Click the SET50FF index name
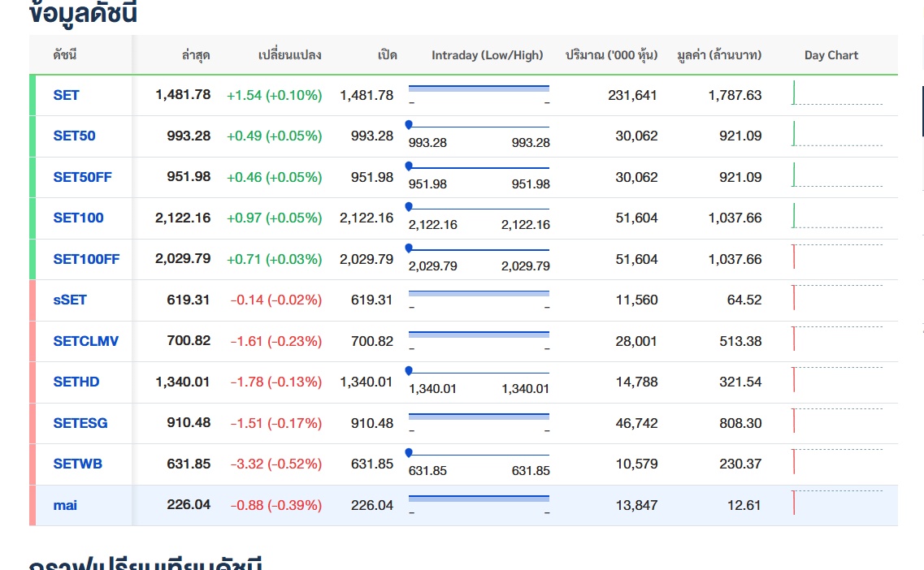This screenshot has height=570, width=924. [x=82, y=177]
